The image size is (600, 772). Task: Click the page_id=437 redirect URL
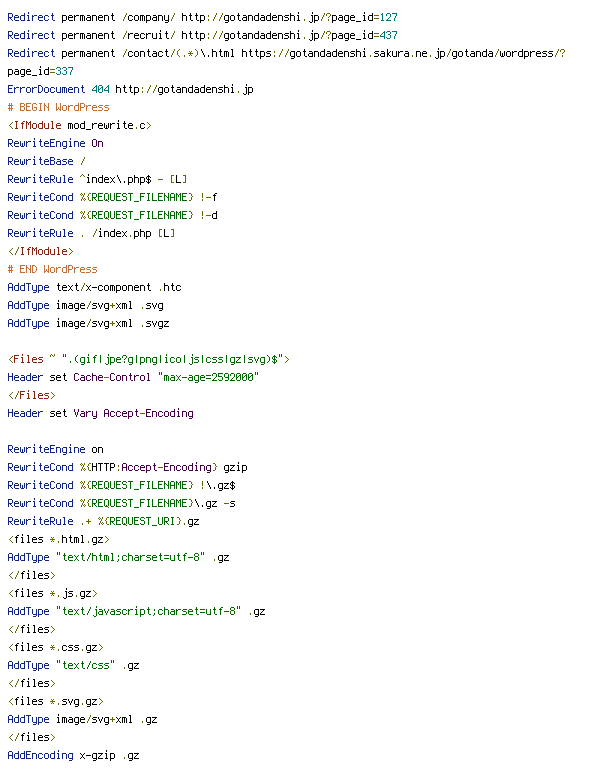289,35
